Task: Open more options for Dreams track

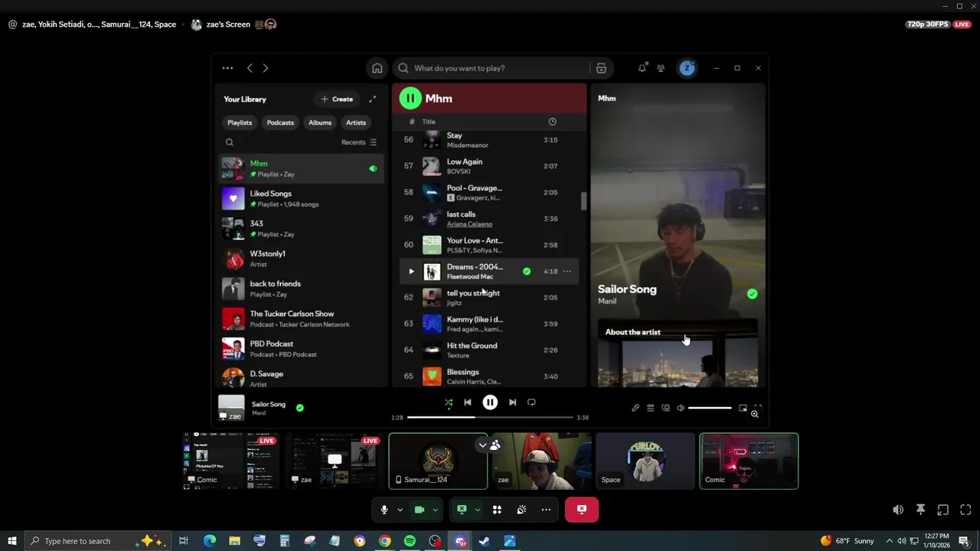Action: pyautogui.click(x=567, y=271)
